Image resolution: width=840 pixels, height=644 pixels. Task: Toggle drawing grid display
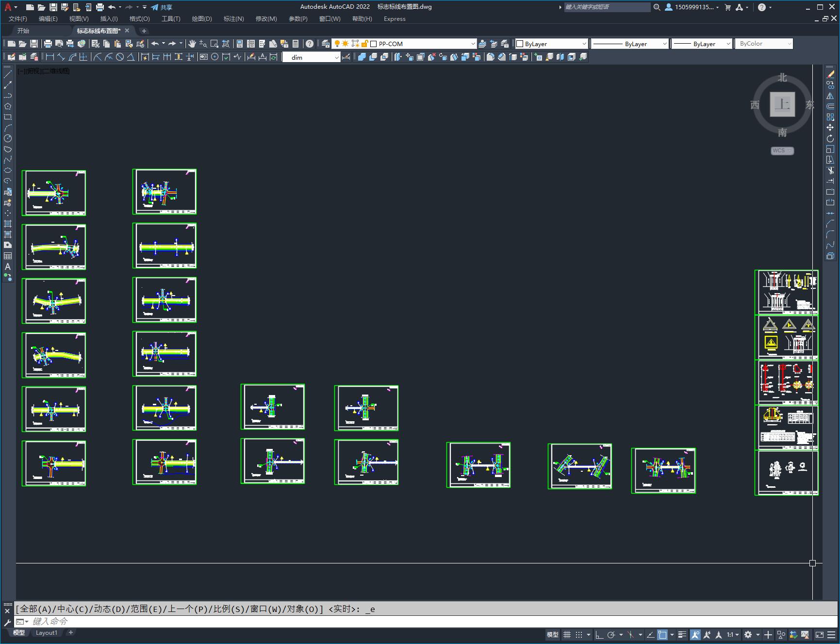pyautogui.click(x=567, y=634)
